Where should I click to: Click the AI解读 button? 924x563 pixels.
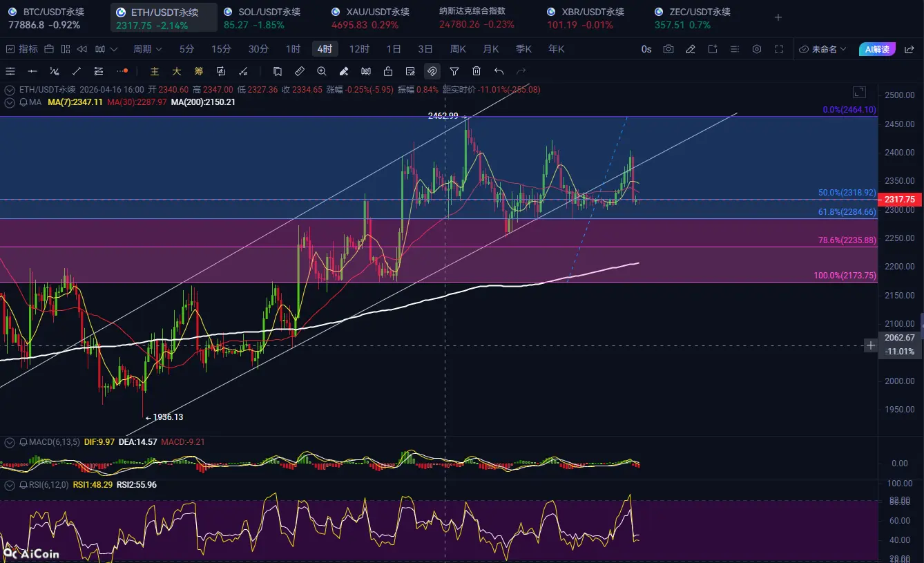click(877, 49)
